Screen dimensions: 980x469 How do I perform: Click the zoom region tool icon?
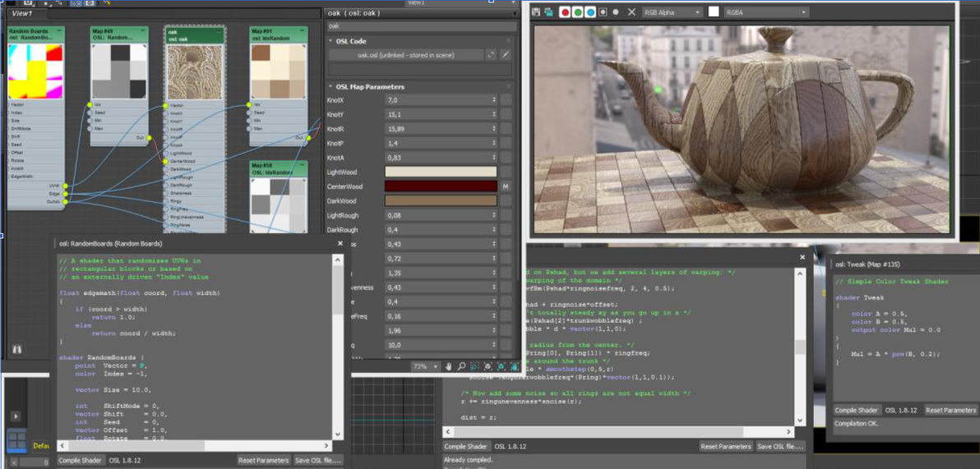474,366
